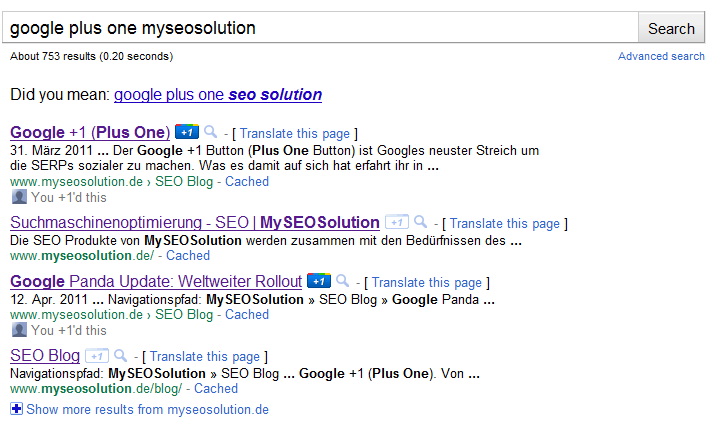The height and width of the screenshot is (428, 710).
Task: Translate the Suchmaschinenoptimierung result page
Action: pyautogui.click(x=505, y=223)
